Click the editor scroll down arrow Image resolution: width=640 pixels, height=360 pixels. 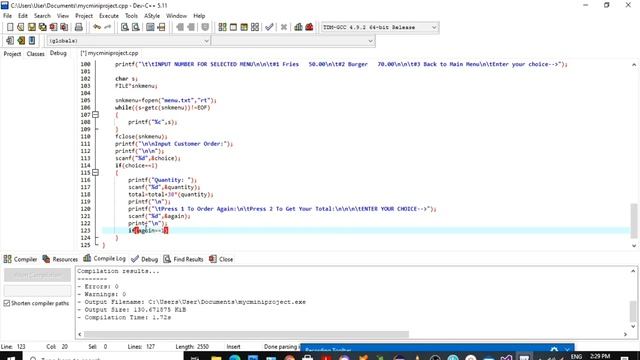[633, 246]
